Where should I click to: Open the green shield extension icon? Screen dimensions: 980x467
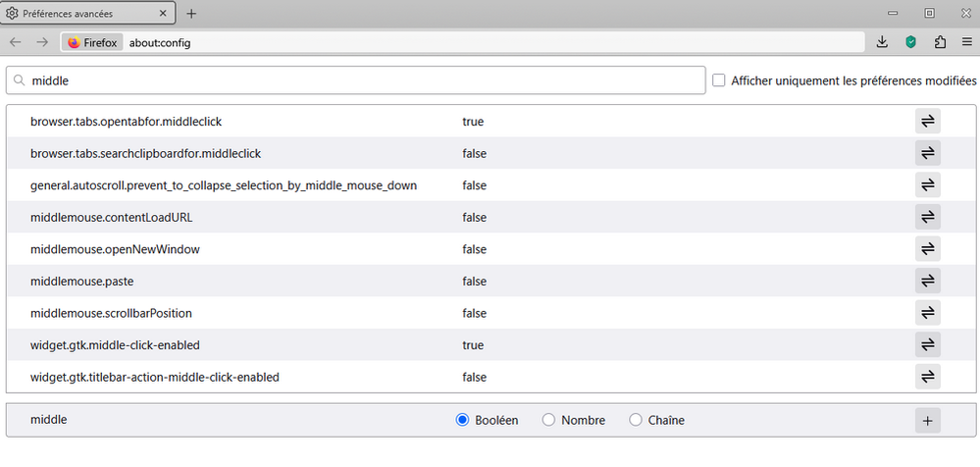pyautogui.click(x=910, y=42)
